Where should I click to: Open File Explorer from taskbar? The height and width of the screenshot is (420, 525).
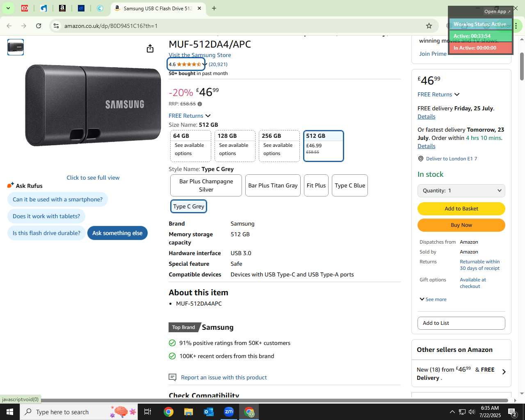coord(188,412)
